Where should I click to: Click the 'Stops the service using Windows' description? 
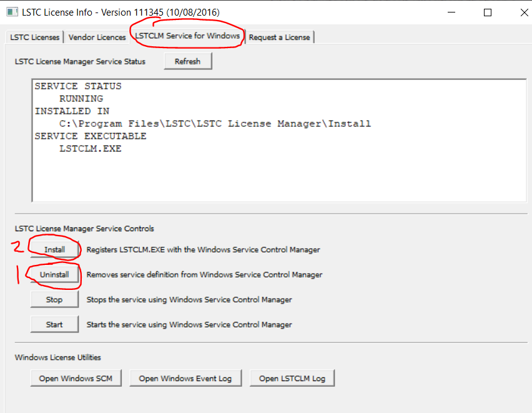(189, 299)
